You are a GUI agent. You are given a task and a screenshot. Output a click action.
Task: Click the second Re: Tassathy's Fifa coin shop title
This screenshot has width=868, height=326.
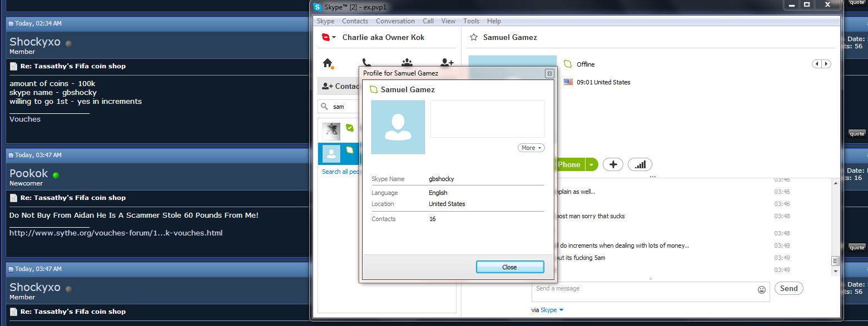(x=73, y=198)
